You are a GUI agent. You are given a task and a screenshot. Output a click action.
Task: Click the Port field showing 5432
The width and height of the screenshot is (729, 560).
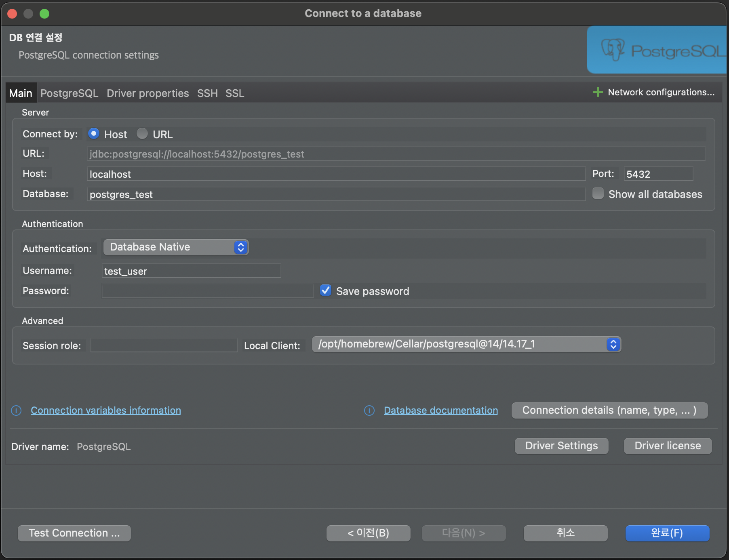[x=659, y=174]
